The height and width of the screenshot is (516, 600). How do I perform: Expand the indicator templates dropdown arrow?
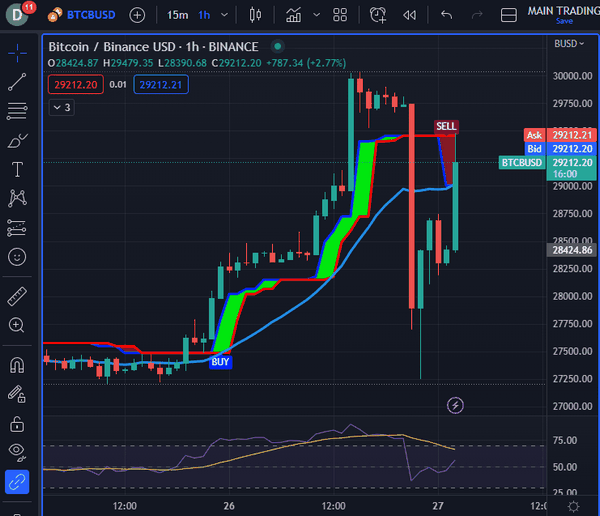click(316, 15)
